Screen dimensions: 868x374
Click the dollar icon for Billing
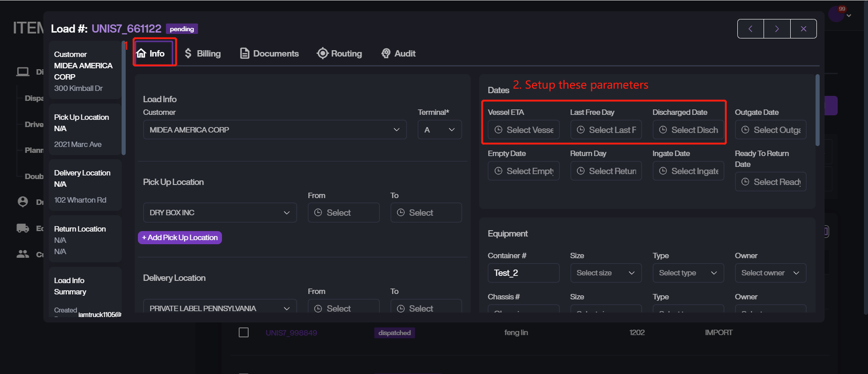(188, 53)
